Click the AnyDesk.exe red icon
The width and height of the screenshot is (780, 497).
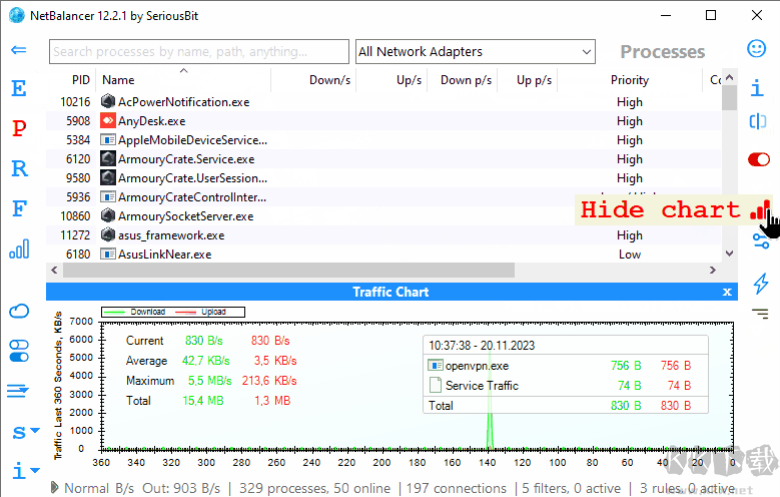[x=108, y=121]
